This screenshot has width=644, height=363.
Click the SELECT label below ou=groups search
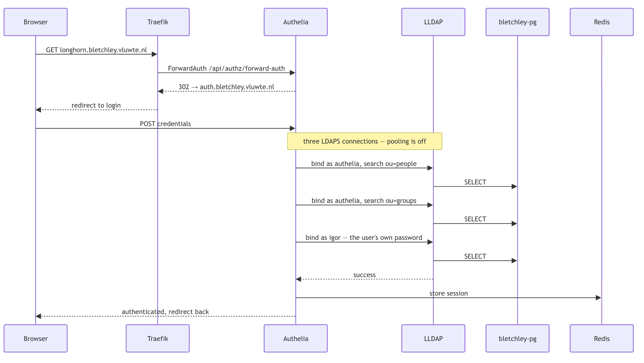click(475, 219)
